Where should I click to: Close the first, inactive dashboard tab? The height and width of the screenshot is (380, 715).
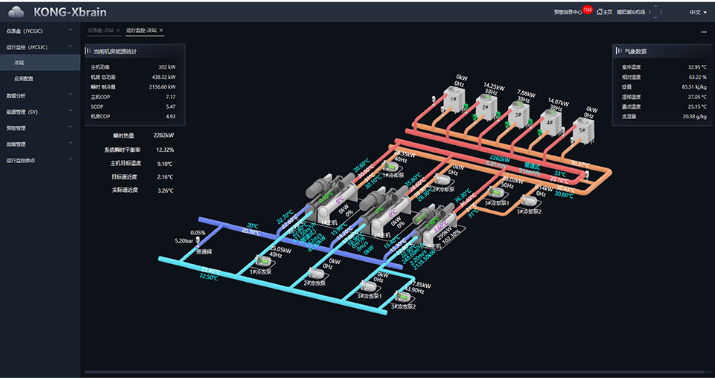[x=118, y=30]
